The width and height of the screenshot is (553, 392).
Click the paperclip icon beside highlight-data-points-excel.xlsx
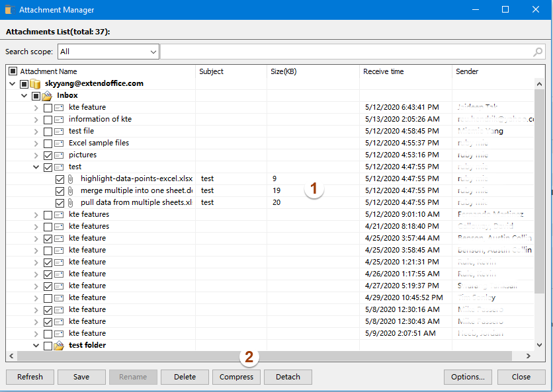click(x=70, y=178)
